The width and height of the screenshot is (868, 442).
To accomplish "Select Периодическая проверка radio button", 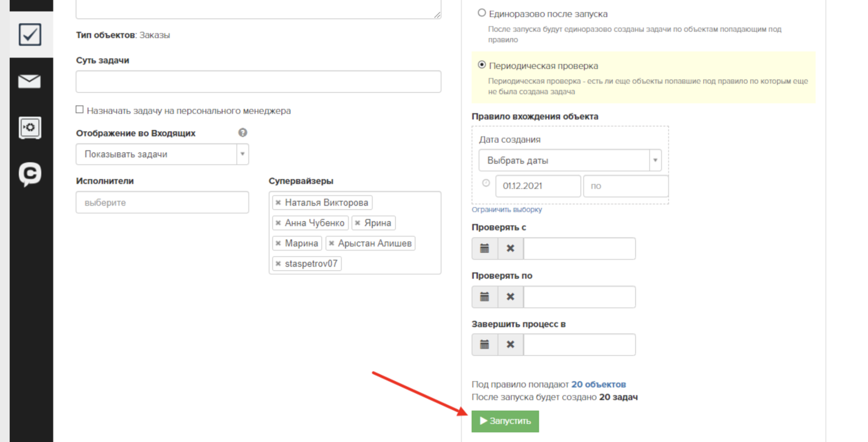I will (482, 65).
